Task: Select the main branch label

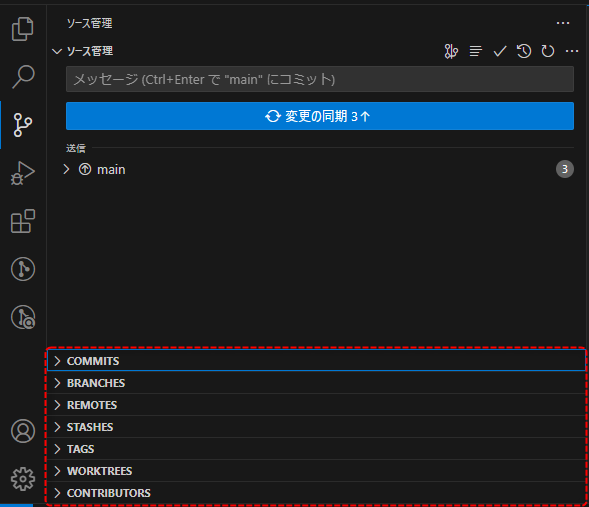Action: (111, 170)
